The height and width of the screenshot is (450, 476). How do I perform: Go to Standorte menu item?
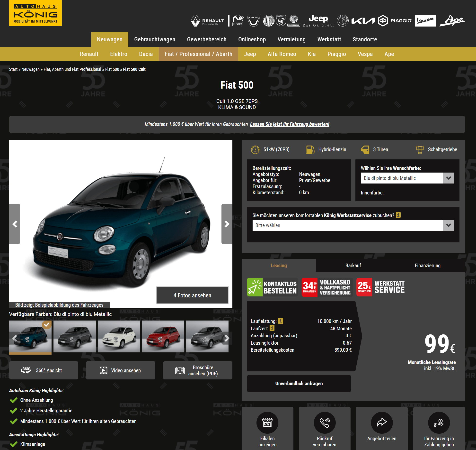click(365, 39)
